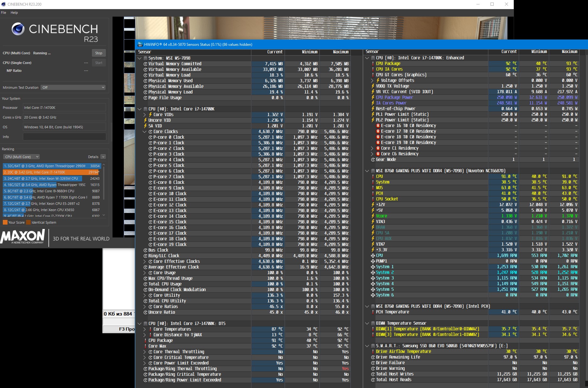This screenshot has height=388, width=588.
Task: Select the Total CPU Usage row
Action: (x=244, y=284)
